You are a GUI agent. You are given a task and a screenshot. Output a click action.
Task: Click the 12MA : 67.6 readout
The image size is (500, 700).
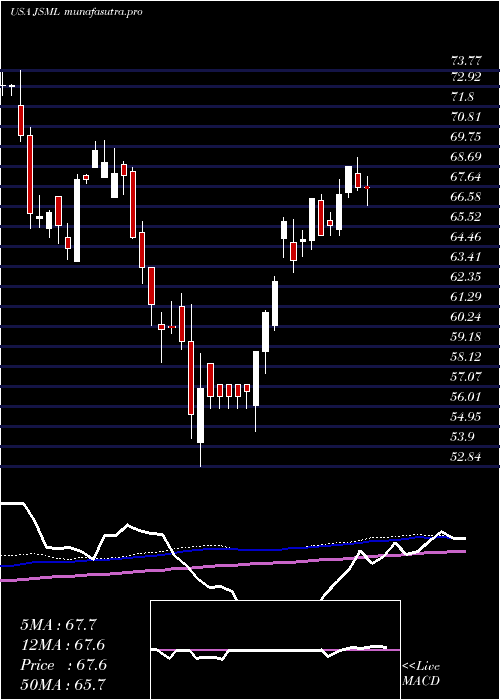tap(63, 645)
